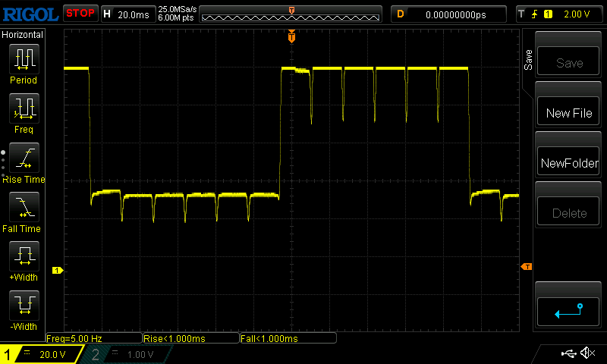607x364 pixels.
Task: Click the 25.0MSa/s sample rate text
Action: [178, 9]
